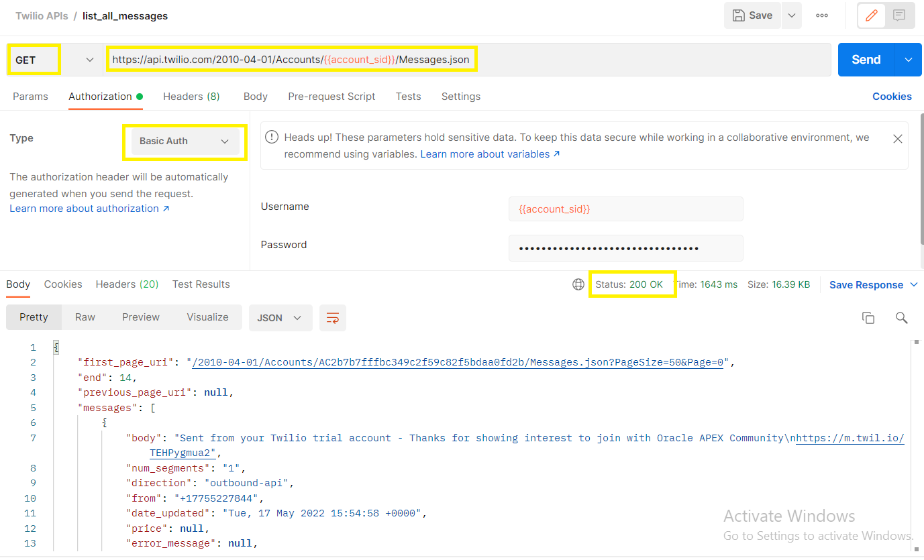Click the globe network icon
924x560 pixels.
578,284
